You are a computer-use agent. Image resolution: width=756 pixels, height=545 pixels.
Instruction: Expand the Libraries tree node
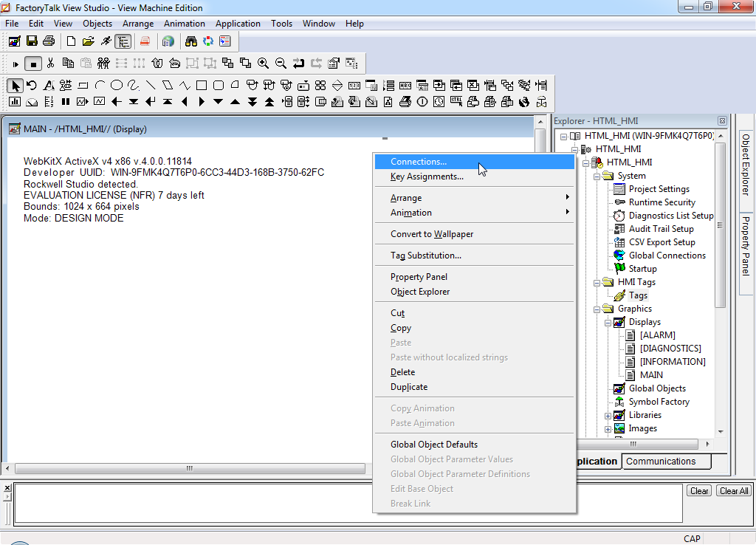[608, 416]
